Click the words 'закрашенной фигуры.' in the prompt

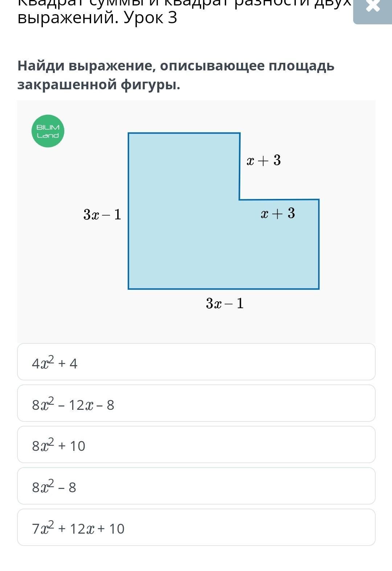pos(99,85)
